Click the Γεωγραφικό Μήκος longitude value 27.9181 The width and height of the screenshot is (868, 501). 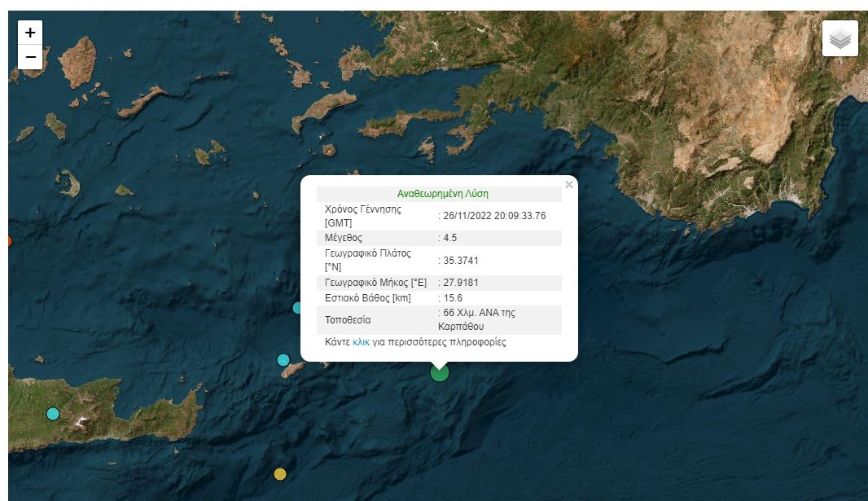(461, 282)
